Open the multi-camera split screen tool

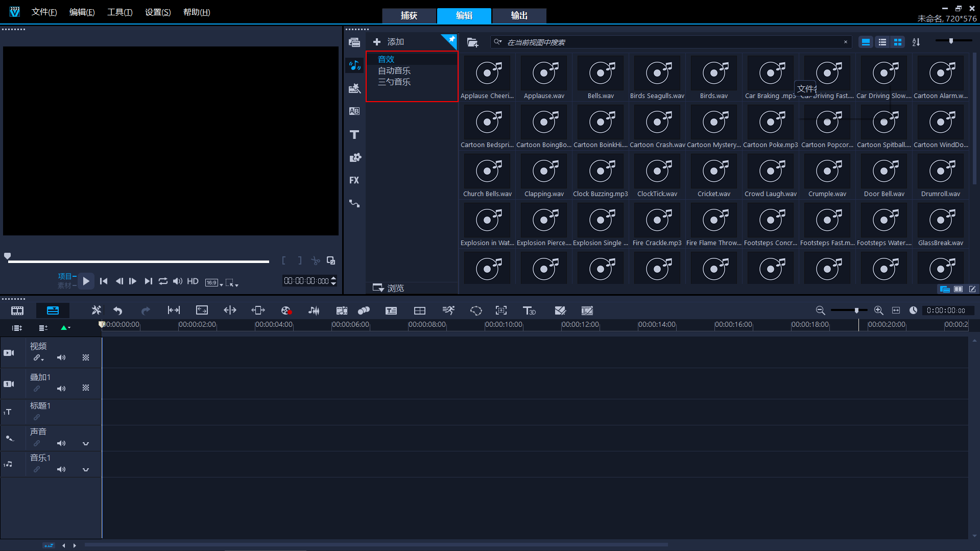[420, 310]
